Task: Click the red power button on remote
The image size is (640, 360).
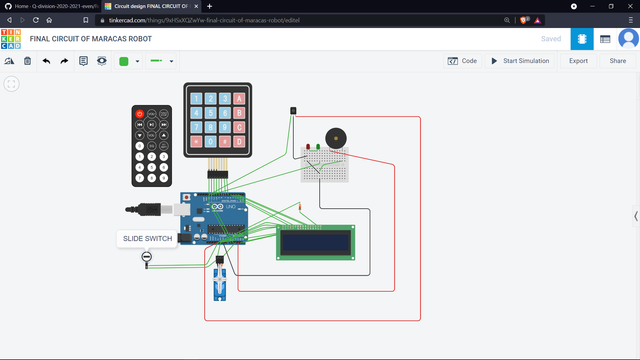Action: coord(140,114)
